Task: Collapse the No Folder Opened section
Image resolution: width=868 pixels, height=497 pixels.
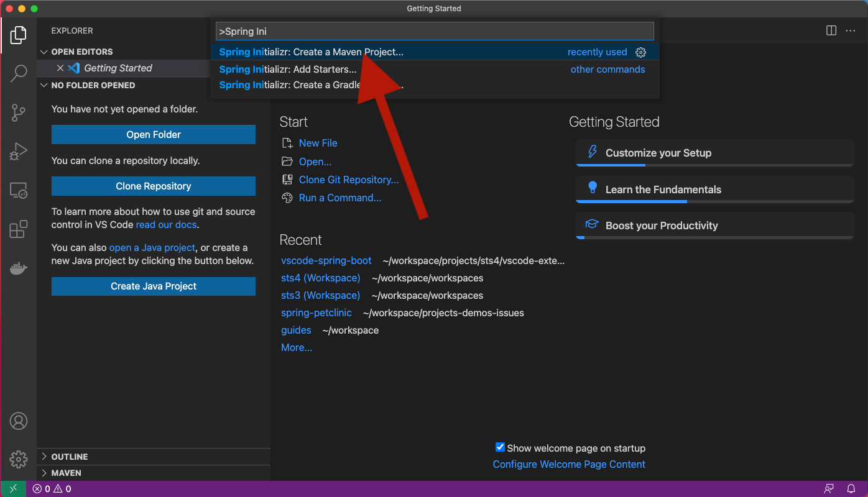Action: click(44, 85)
